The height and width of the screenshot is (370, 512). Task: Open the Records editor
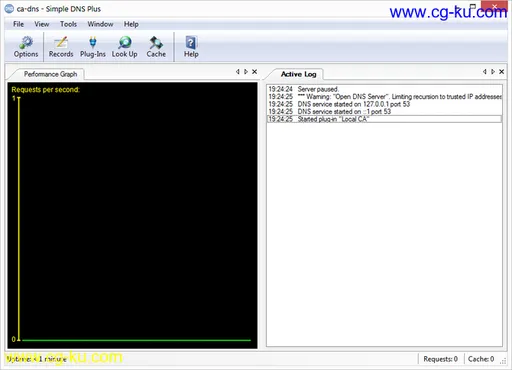click(x=61, y=47)
